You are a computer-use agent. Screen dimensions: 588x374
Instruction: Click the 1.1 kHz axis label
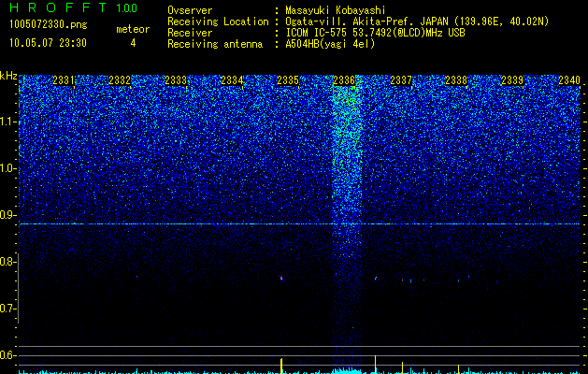point(8,122)
